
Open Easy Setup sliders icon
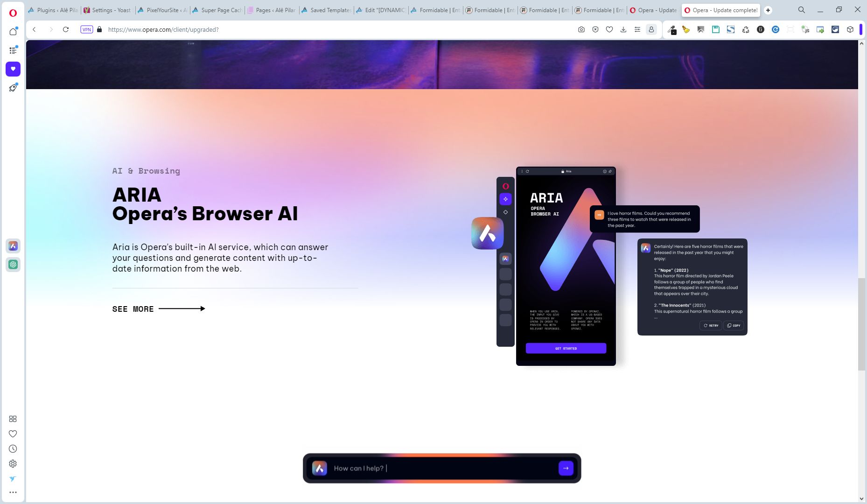click(637, 29)
